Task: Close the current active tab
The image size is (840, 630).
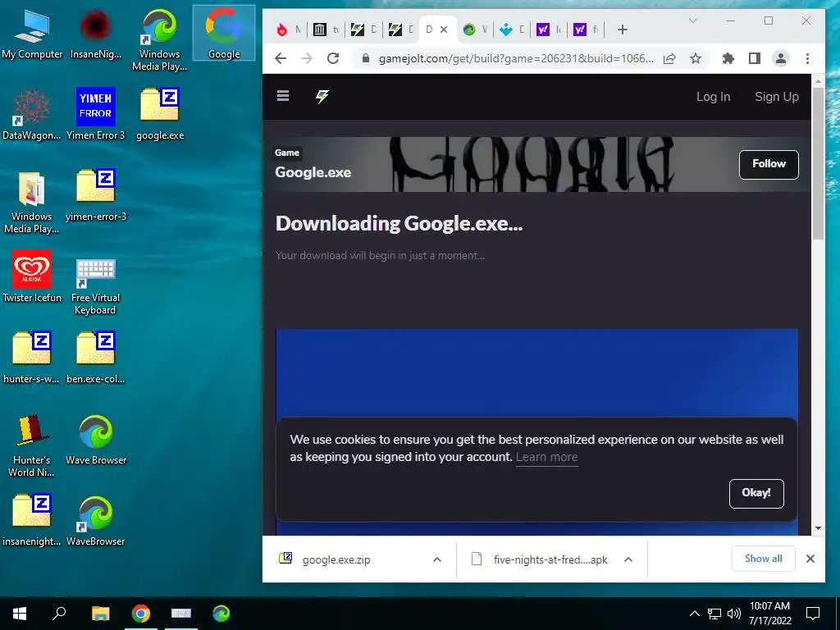Action: [x=444, y=30]
